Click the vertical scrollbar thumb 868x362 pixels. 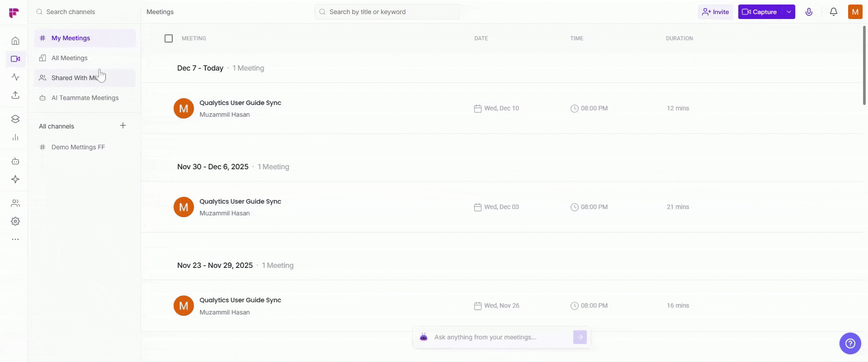coord(864,66)
